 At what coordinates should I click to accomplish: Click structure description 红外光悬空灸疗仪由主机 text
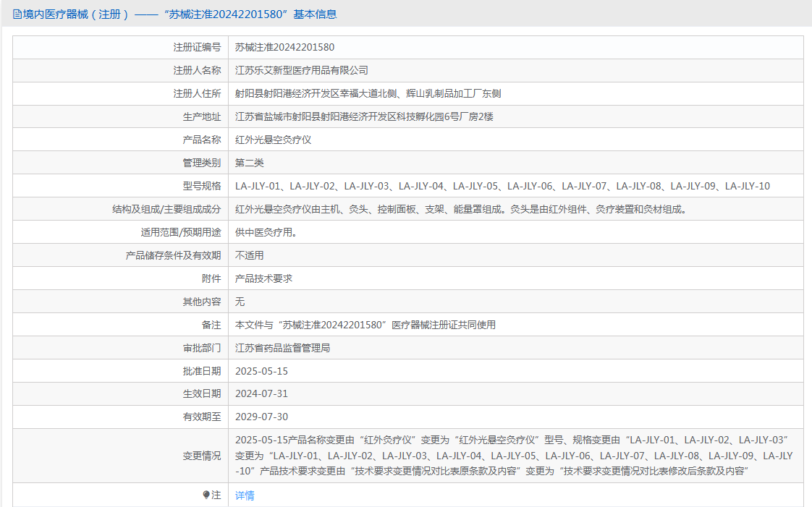pyautogui.click(x=461, y=210)
